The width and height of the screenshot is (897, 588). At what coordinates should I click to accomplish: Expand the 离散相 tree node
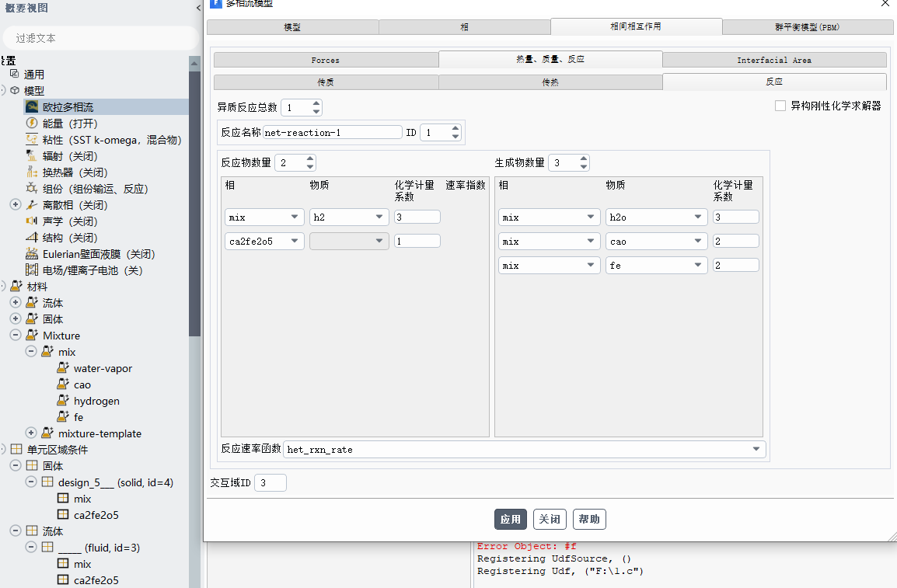click(16, 205)
